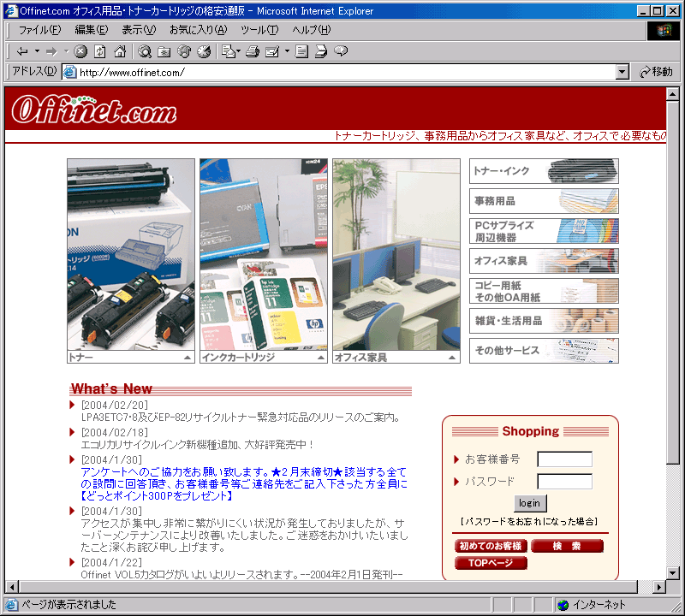
Task: Click the パスワード input field
Action: [x=564, y=482]
